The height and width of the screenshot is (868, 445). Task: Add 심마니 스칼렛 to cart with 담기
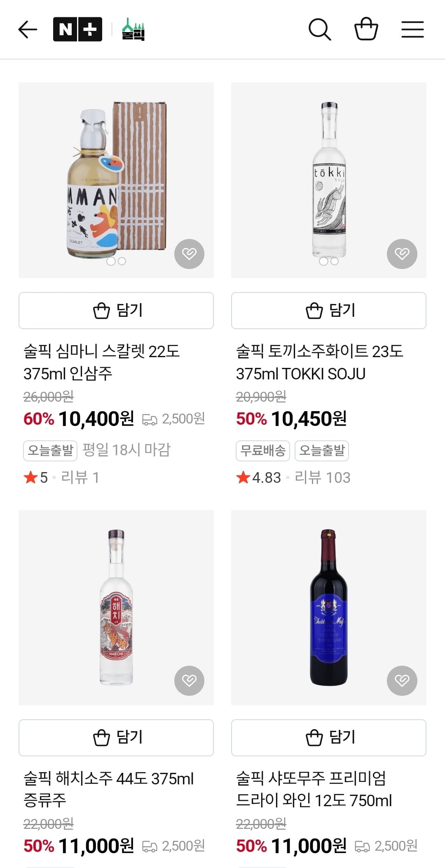click(116, 311)
